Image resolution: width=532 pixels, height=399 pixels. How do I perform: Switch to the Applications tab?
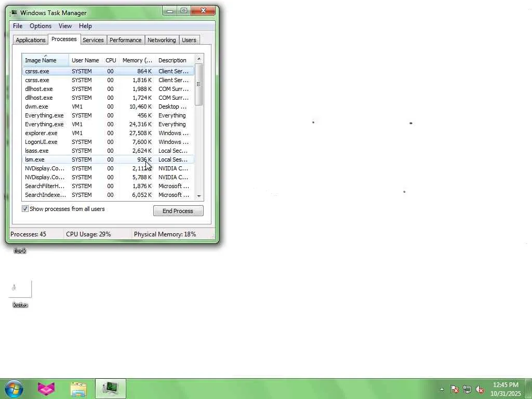[31, 40]
